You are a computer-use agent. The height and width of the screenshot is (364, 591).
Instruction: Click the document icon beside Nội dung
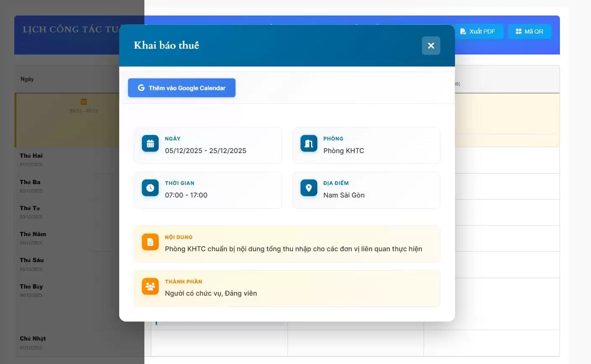pos(150,242)
